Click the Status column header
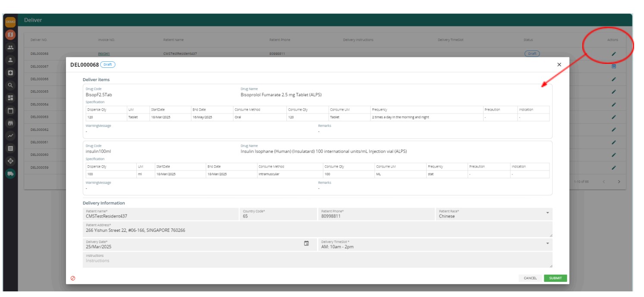Image resolution: width=644 pixels, height=297 pixels. tap(528, 40)
